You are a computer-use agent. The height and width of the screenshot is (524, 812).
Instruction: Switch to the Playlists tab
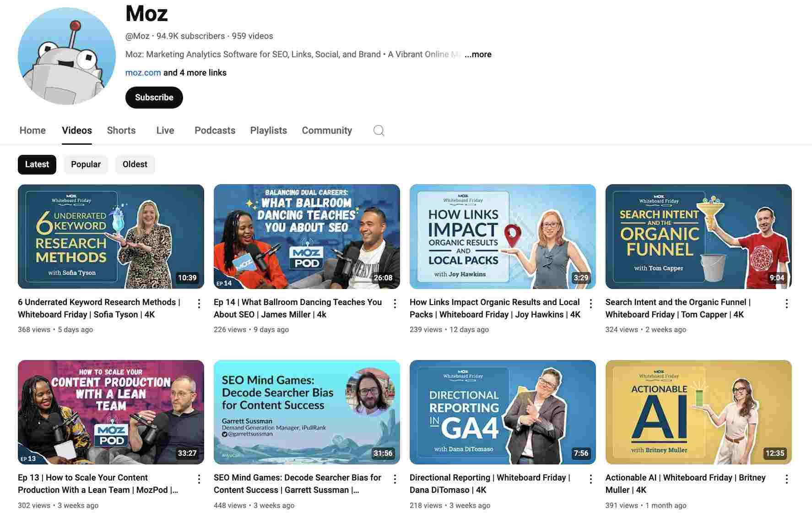pyautogui.click(x=269, y=131)
